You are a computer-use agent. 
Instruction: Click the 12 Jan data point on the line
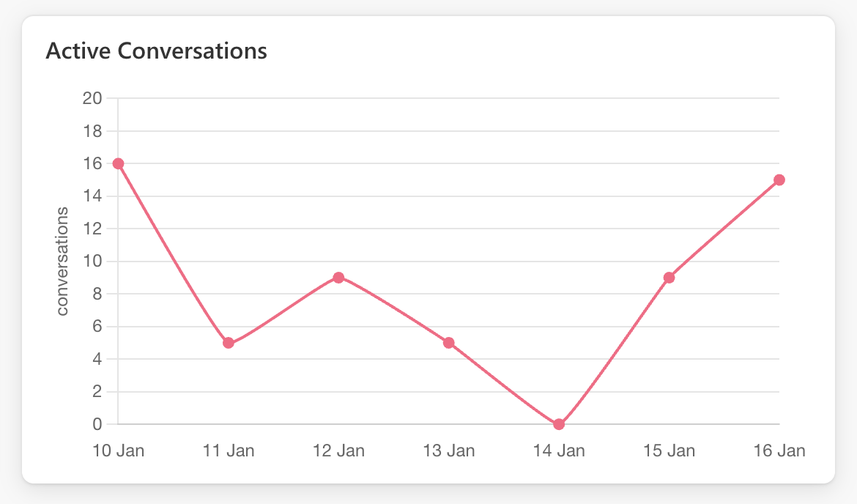tap(338, 278)
